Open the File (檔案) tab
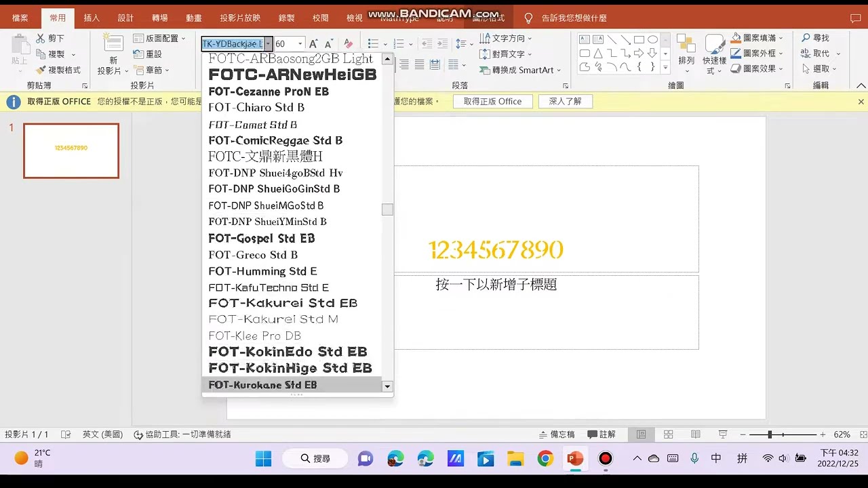Image resolution: width=868 pixels, height=488 pixels. point(20,18)
